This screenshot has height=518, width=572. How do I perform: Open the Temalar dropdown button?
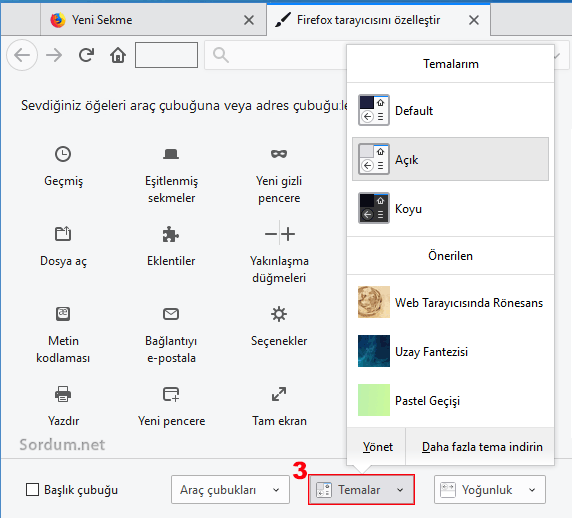click(x=361, y=490)
